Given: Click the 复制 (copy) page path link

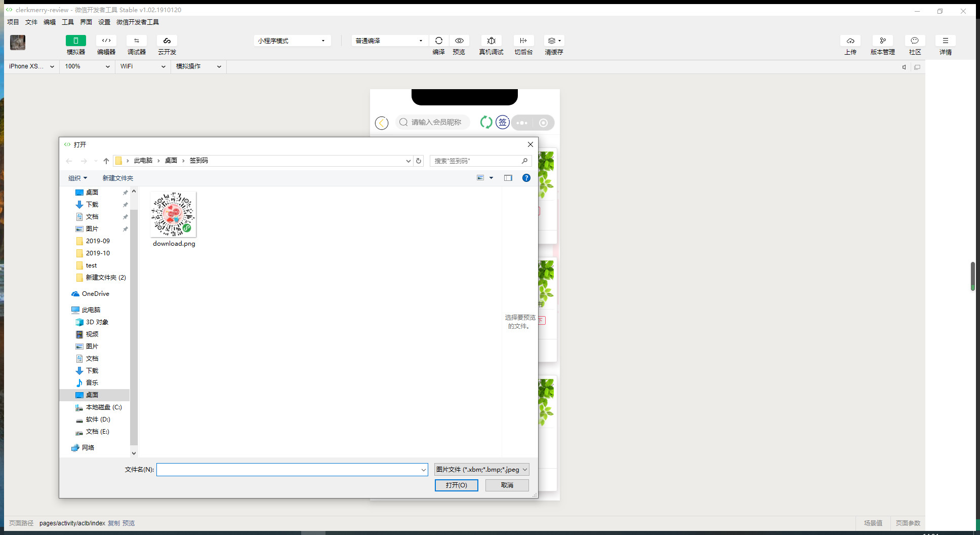Looking at the screenshot, I should 114,523.
